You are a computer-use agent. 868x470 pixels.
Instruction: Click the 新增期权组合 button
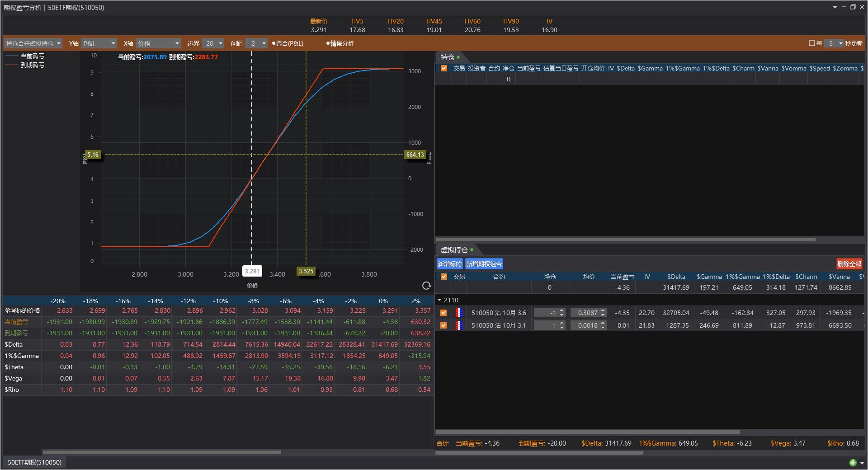[484, 264]
